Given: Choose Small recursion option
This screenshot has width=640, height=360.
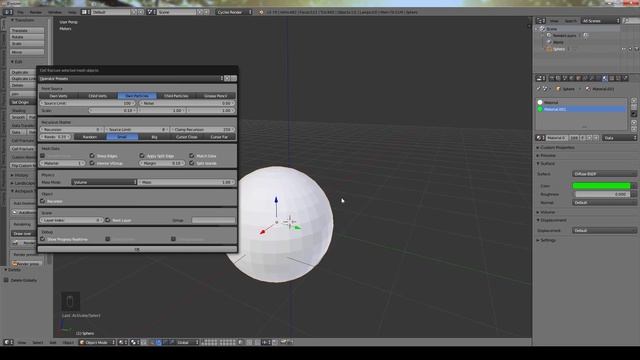Looking at the screenshot, I should click(122, 137).
